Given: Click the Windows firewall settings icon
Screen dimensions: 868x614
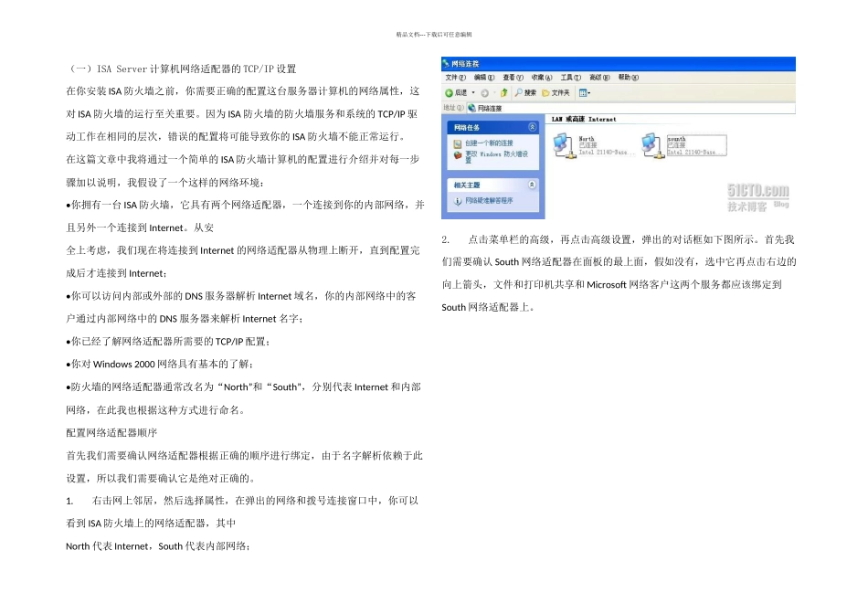Looking at the screenshot, I should coord(457,155).
